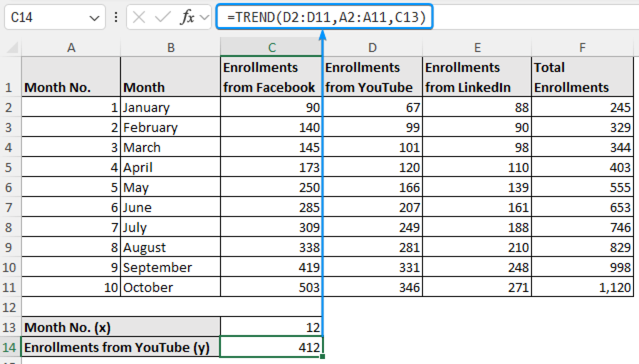The height and width of the screenshot is (364, 639).
Task: Select column A header labeled Month No.
Action: [x=71, y=47]
